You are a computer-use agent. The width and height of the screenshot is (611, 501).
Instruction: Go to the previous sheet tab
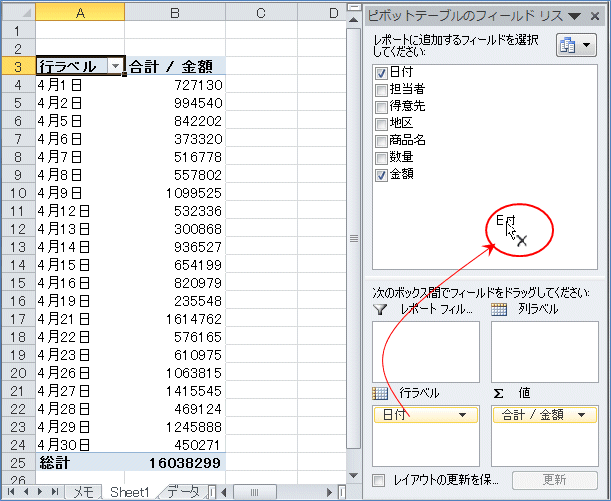[26, 492]
